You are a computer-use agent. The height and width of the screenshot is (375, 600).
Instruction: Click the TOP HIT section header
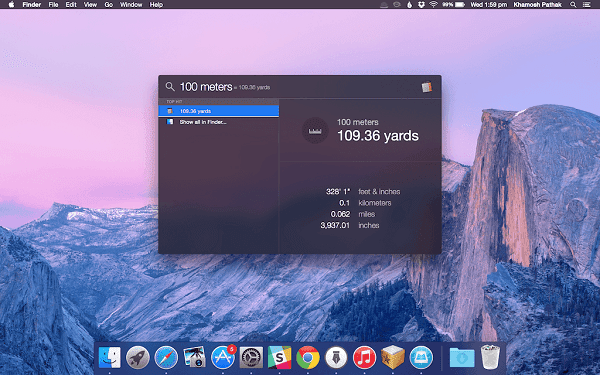(174, 102)
